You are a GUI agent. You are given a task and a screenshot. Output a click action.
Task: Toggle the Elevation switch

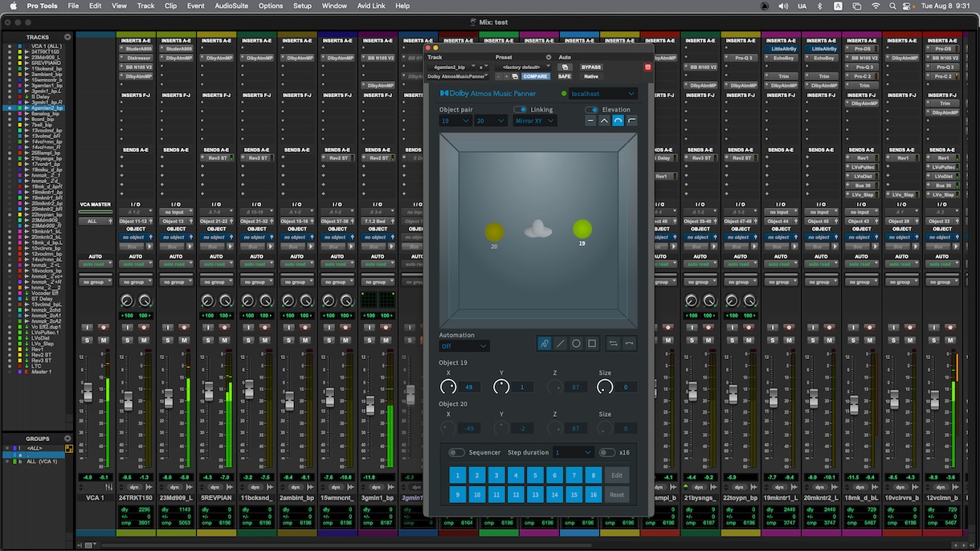coord(592,109)
